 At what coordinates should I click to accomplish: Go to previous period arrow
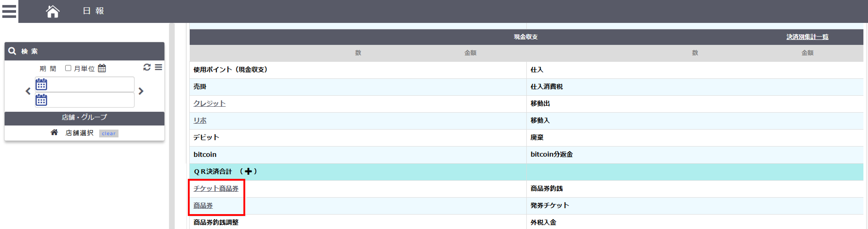click(x=28, y=91)
